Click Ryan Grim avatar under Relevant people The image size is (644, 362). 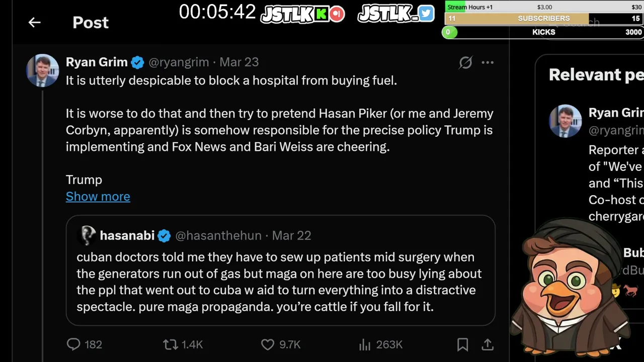pyautogui.click(x=565, y=121)
